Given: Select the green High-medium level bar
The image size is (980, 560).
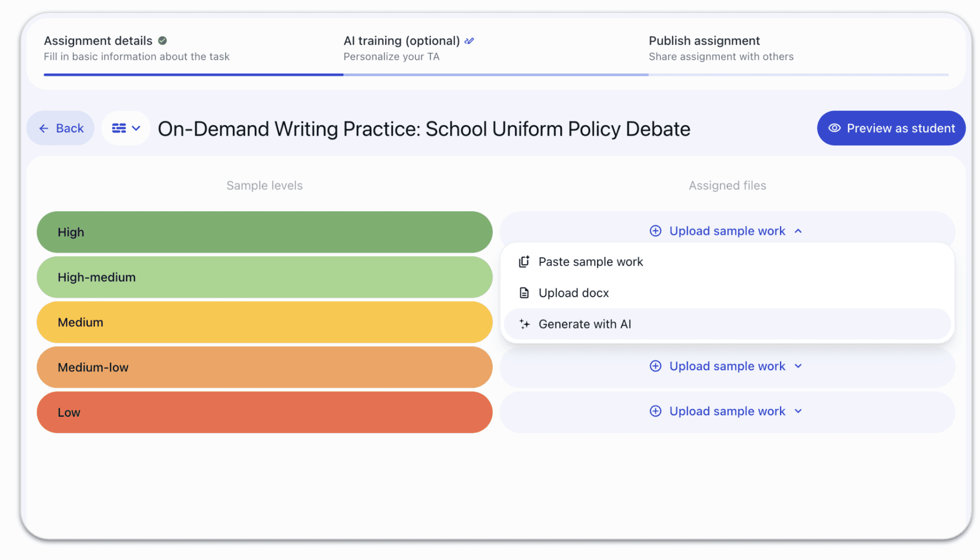Looking at the screenshot, I should coord(264,277).
